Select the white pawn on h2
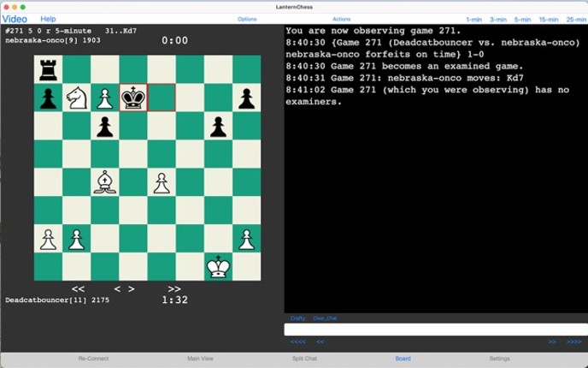588x368 pixels. coord(246,240)
